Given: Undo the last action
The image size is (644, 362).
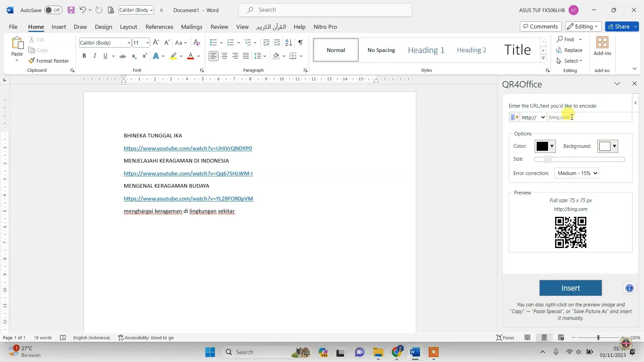Looking at the screenshot, I should 83,10.
